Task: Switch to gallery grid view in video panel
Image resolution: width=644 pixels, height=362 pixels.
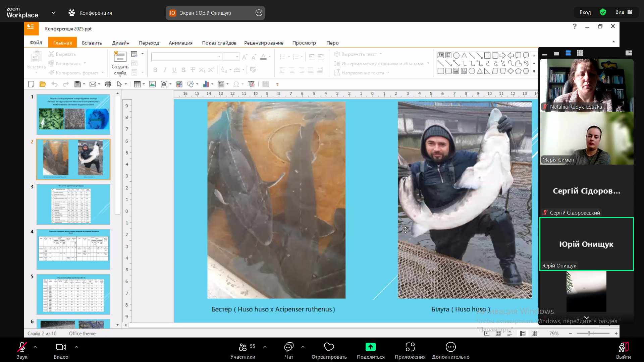Action: (580, 53)
